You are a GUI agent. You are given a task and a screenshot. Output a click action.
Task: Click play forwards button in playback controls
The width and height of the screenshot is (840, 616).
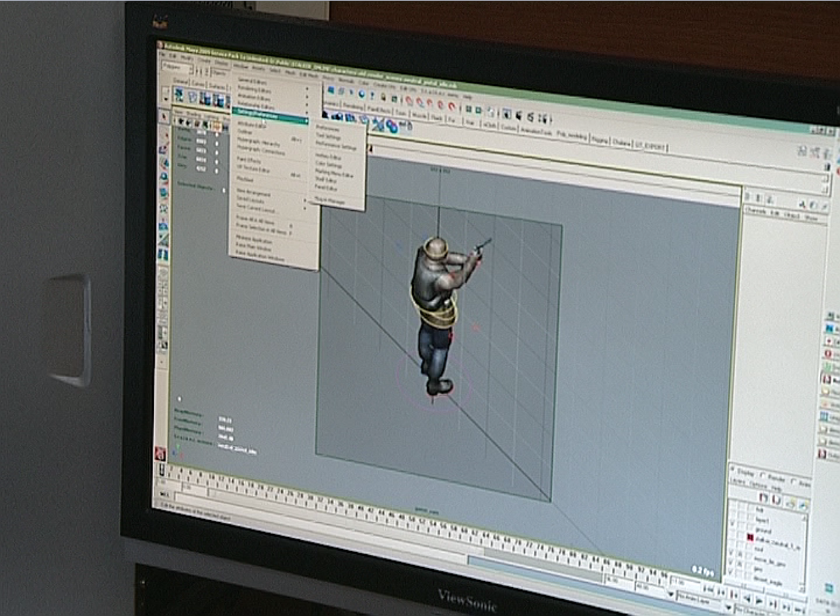tap(759, 600)
